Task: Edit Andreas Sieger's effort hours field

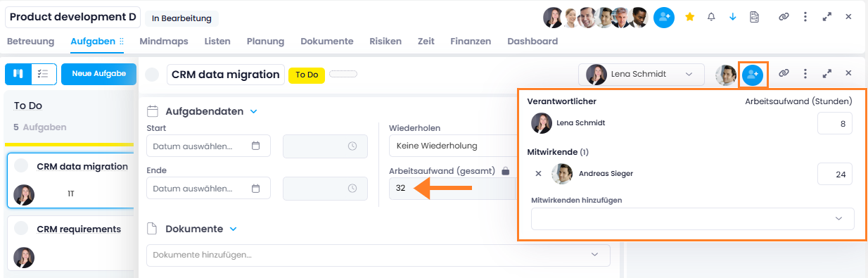Action: coord(835,174)
